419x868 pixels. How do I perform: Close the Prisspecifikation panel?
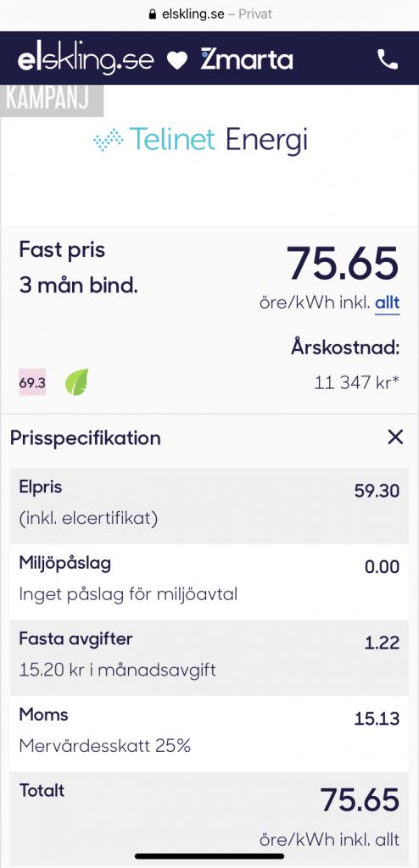[395, 437]
